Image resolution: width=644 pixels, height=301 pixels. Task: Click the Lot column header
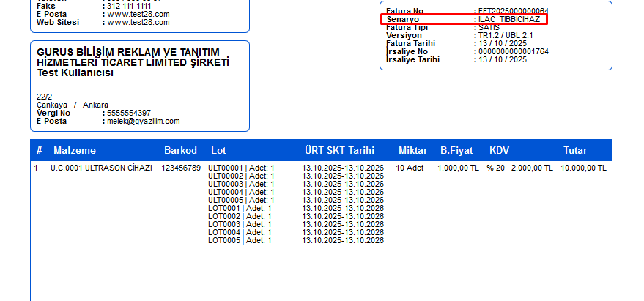pyautogui.click(x=218, y=151)
